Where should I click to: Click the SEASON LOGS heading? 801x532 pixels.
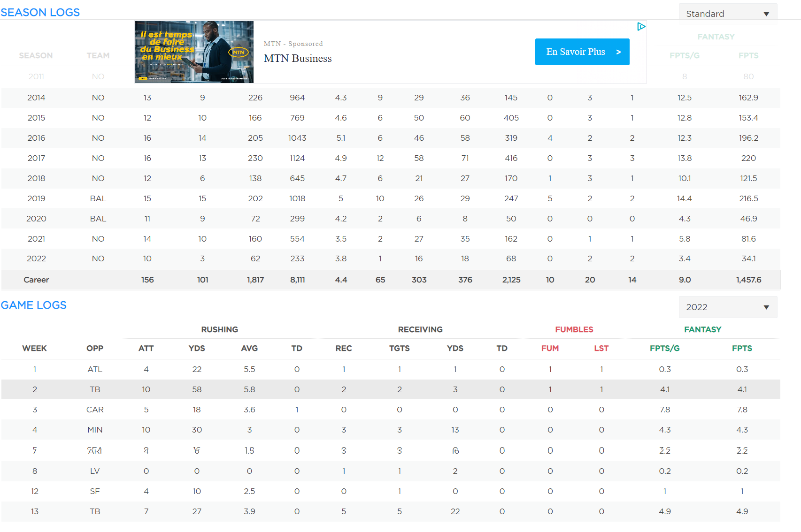click(40, 13)
